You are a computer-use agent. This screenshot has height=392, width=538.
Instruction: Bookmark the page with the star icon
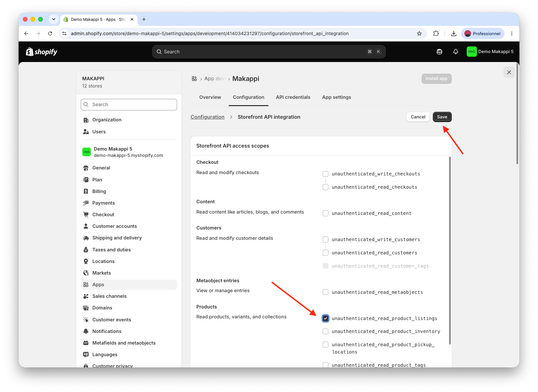(419, 33)
